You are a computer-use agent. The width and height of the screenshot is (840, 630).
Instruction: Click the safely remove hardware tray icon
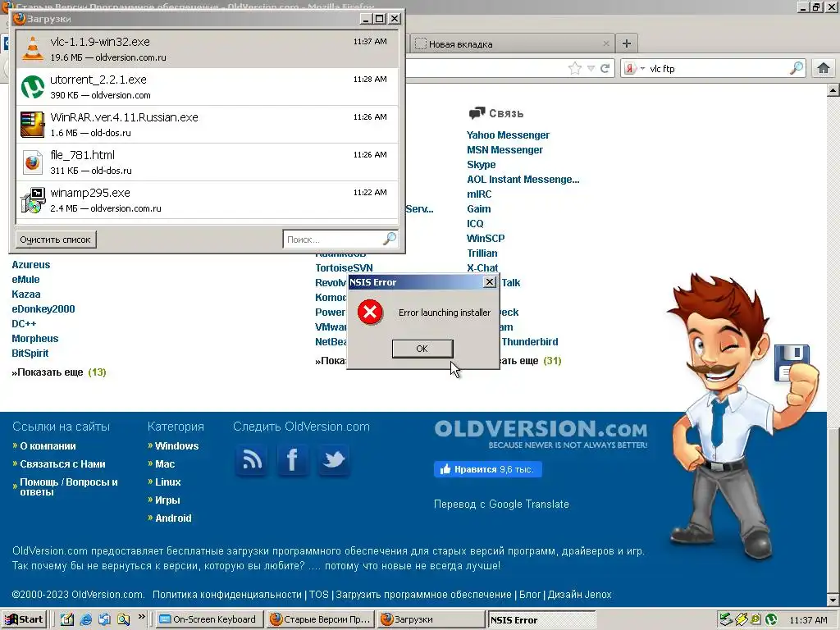[726, 620]
